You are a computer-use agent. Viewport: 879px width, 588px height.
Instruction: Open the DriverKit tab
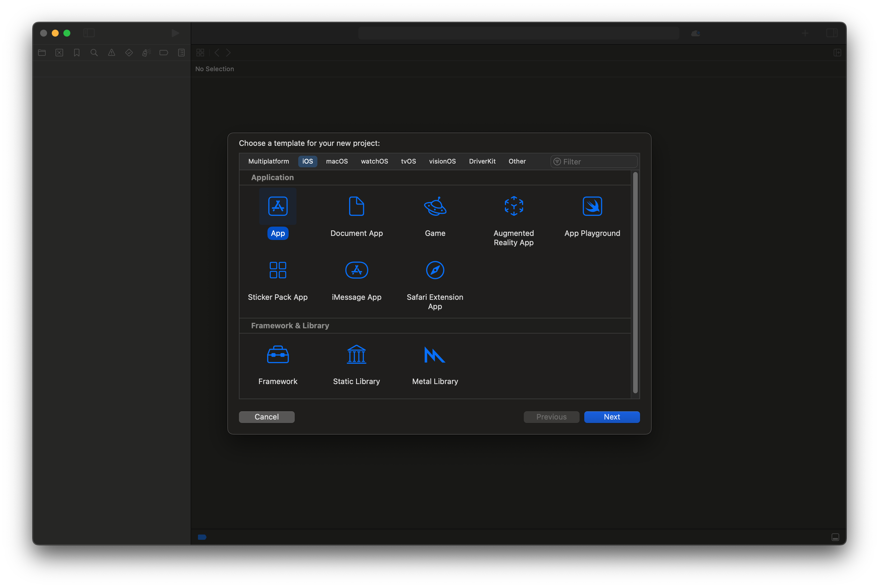(x=482, y=161)
